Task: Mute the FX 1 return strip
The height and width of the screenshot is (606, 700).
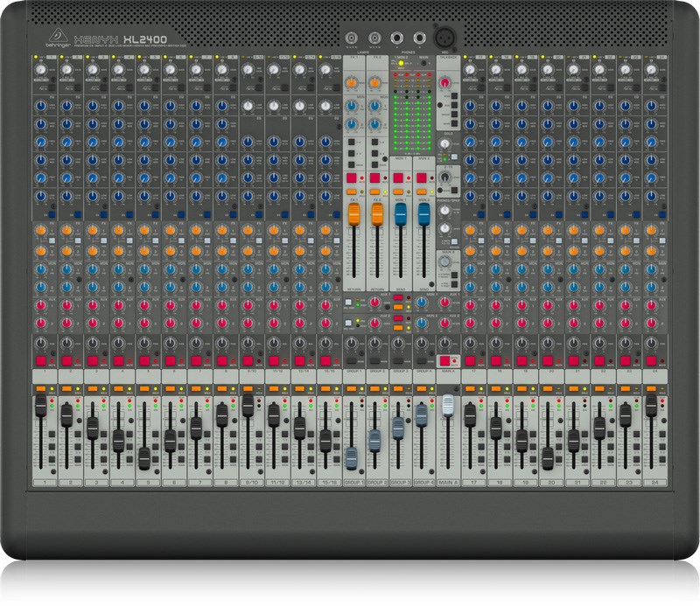Action: pyautogui.click(x=352, y=178)
